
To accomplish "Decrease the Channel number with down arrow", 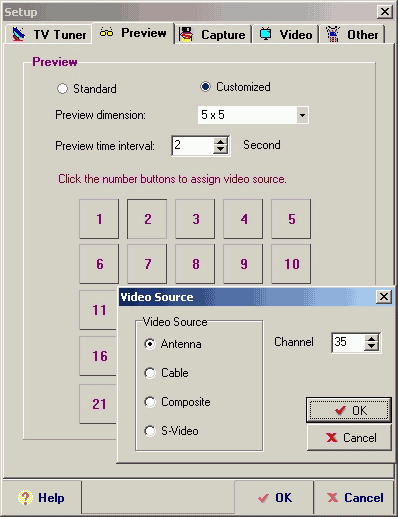I will 372,346.
